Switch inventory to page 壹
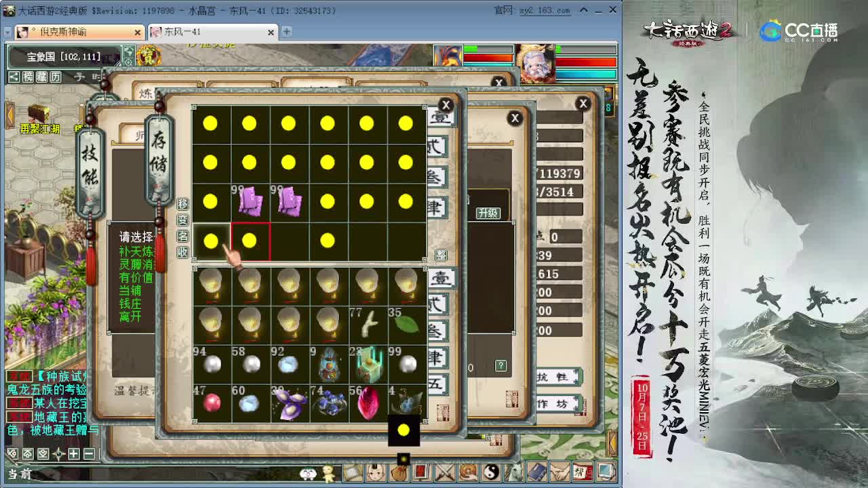The width and height of the screenshot is (868, 488). (x=441, y=279)
